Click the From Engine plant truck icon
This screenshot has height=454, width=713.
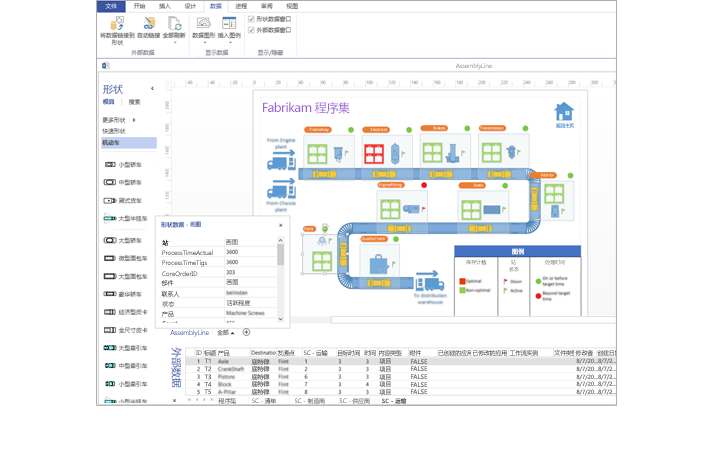pyautogui.click(x=281, y=161)
